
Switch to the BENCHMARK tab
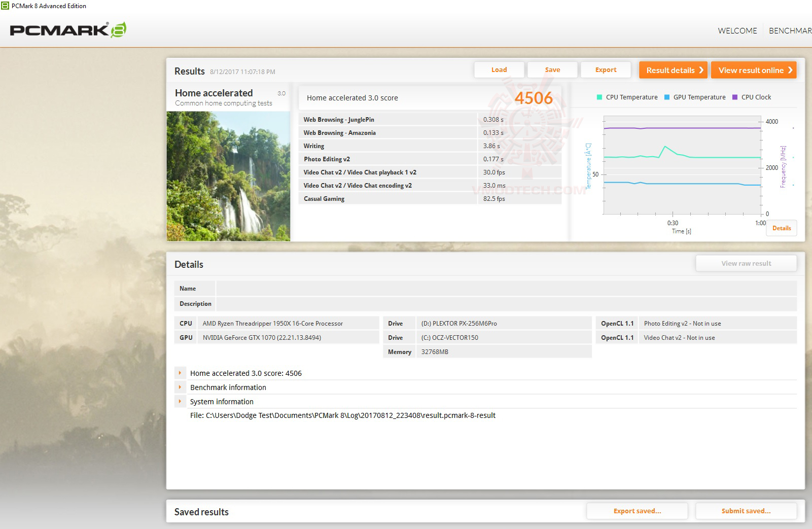point(790,31)
